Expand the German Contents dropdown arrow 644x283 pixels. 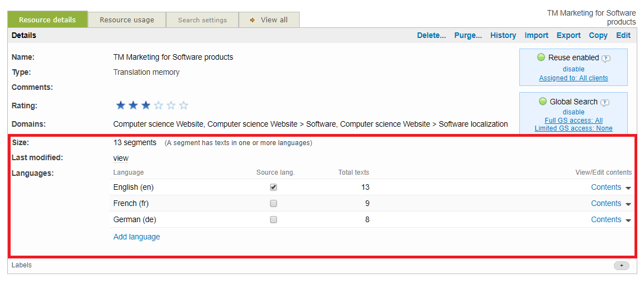pos(628,220)
